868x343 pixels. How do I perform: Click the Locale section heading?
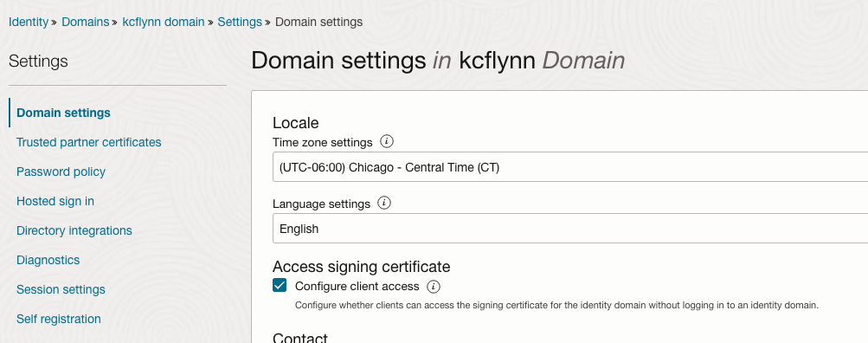point(296,122)
